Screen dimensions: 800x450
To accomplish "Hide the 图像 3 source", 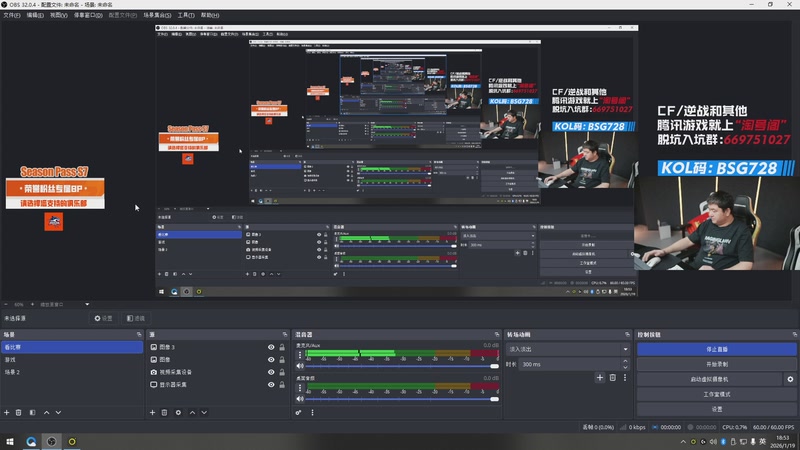I will click(x=271, y=347).
